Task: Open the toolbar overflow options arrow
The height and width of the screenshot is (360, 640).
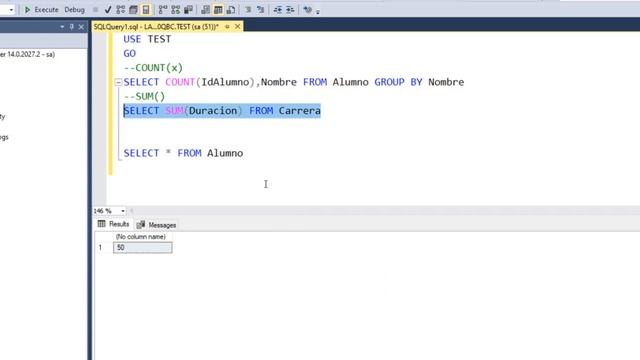Action: coord(318,11)
